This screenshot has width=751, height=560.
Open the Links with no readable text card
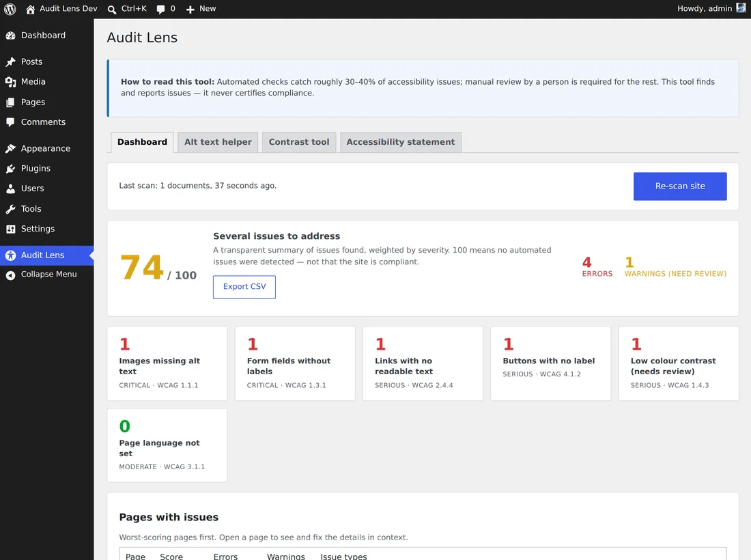423,363
